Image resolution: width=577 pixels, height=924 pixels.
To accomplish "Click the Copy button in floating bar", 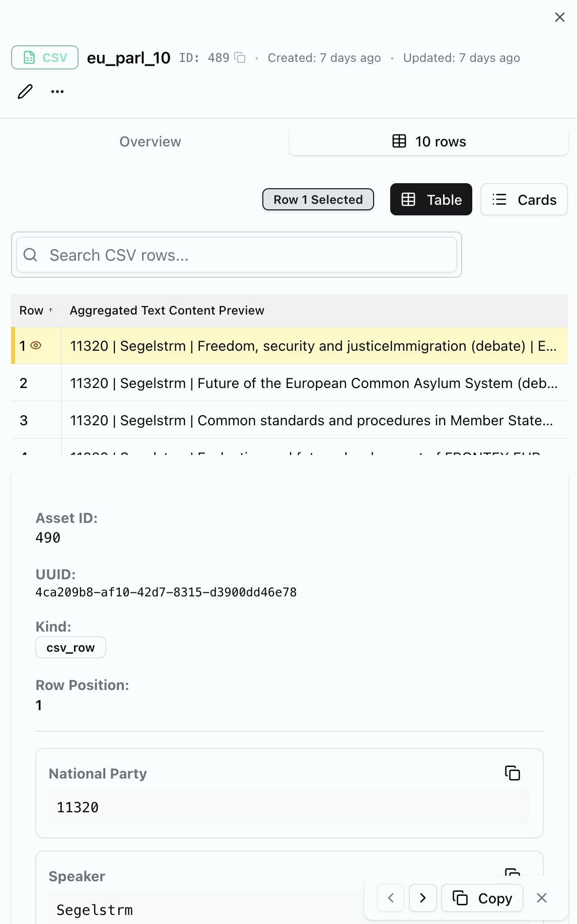I will tap(482, 898).
